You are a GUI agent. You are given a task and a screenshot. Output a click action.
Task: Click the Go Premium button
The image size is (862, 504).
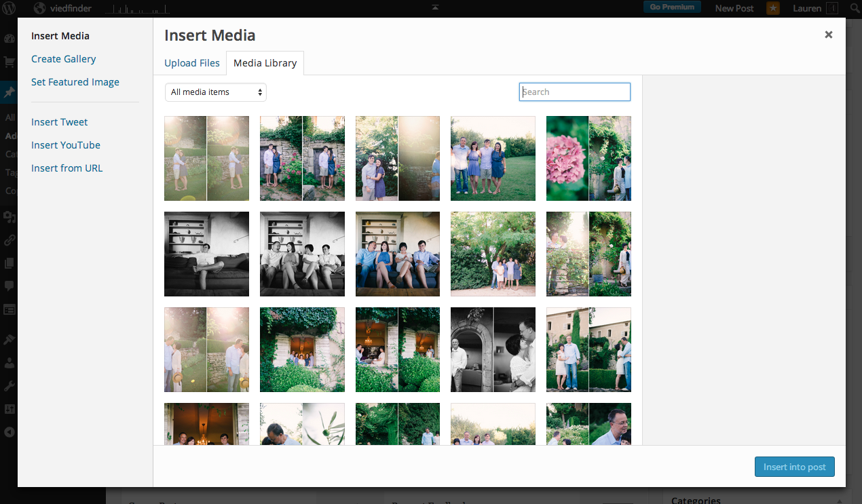coord(672,7)
